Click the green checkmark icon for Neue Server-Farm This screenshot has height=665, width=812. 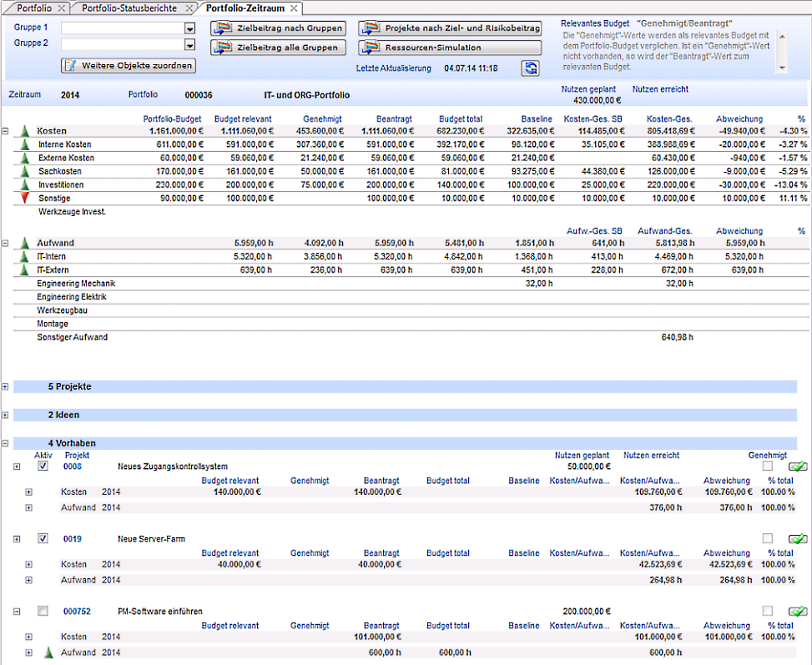pos(797,539)
